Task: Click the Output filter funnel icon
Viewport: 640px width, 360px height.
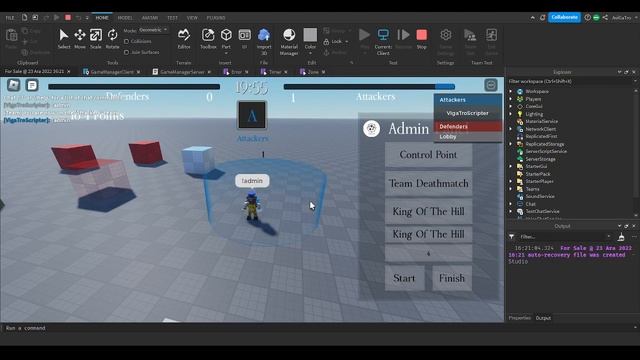Action: click(x=511, y=236)
